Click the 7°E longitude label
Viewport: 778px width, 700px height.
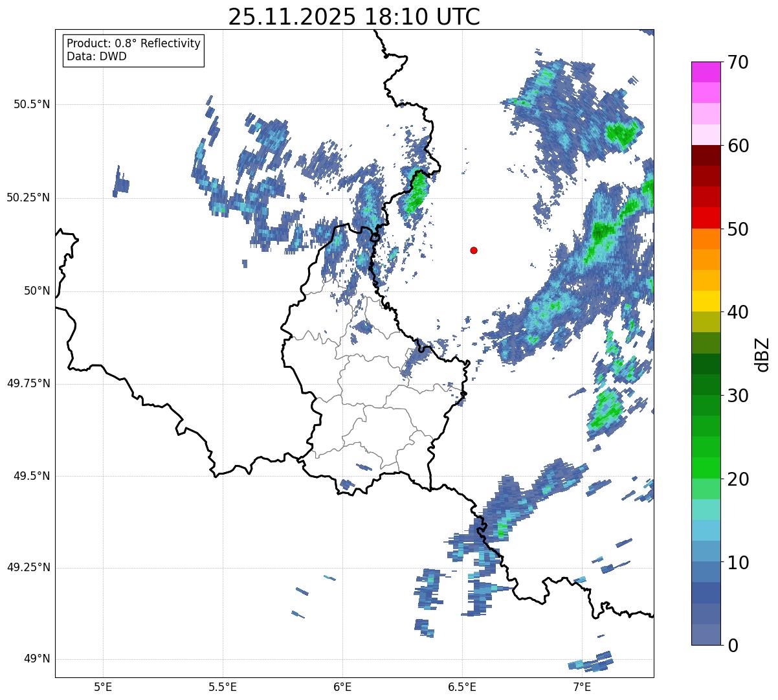click(582, 686)
